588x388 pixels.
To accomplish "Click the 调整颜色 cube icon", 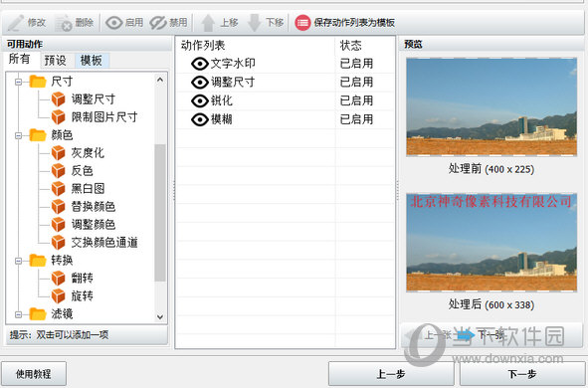I will 58,224.
